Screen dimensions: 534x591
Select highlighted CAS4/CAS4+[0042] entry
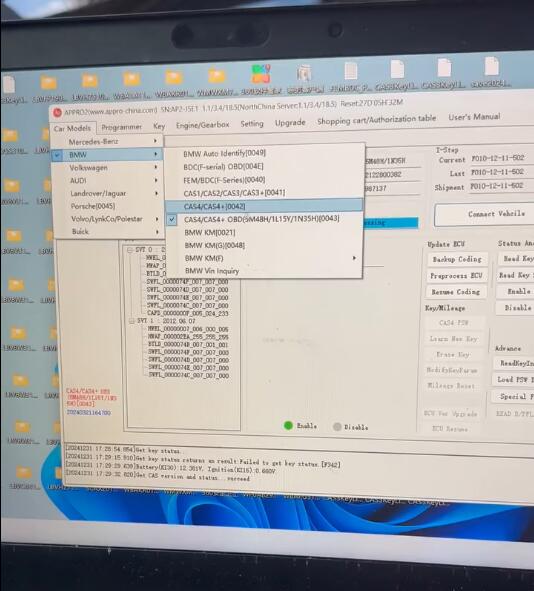click(264, 206)
